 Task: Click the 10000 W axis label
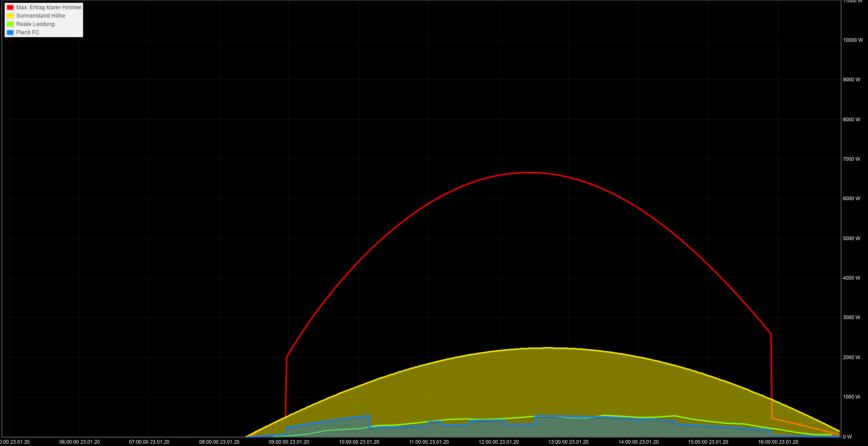[x=853, y=40]
